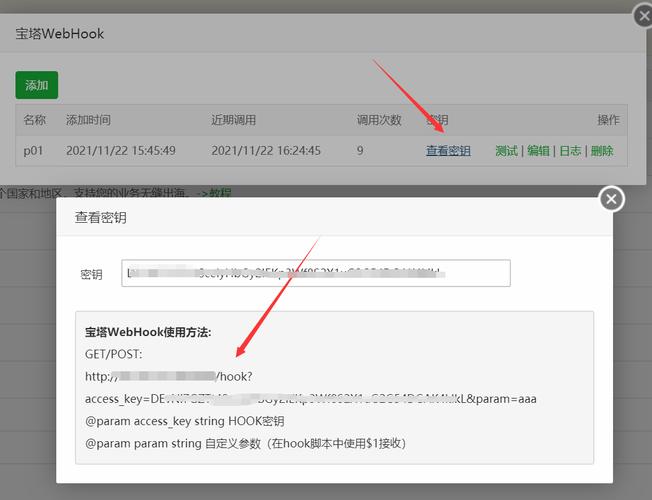The width and height of the screenshot is (652, 500).
Task: Click the 调用次数 column header
Action: (379, 120)
